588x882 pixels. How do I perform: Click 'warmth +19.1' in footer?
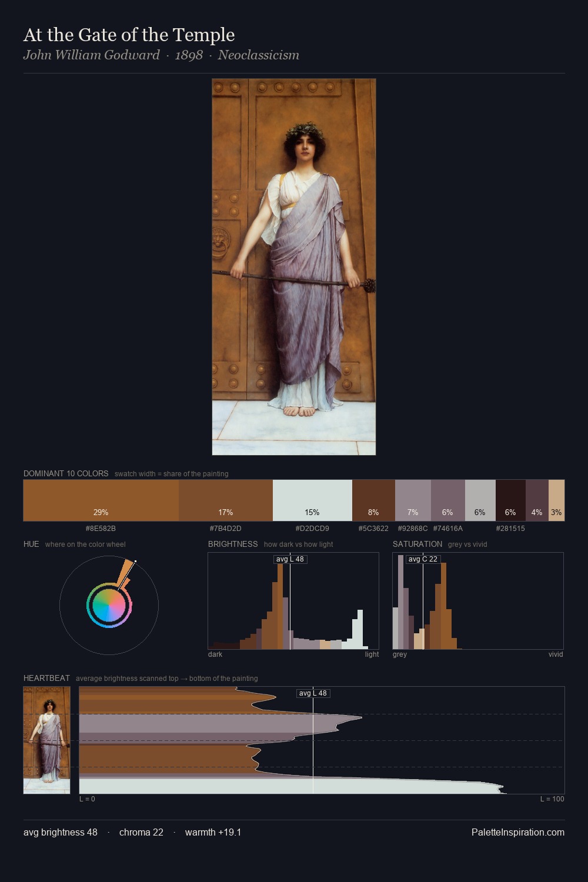tap(213, 832)
